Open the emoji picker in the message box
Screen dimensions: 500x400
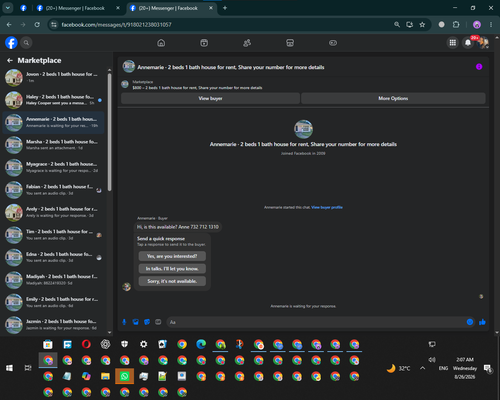point(470,322)
